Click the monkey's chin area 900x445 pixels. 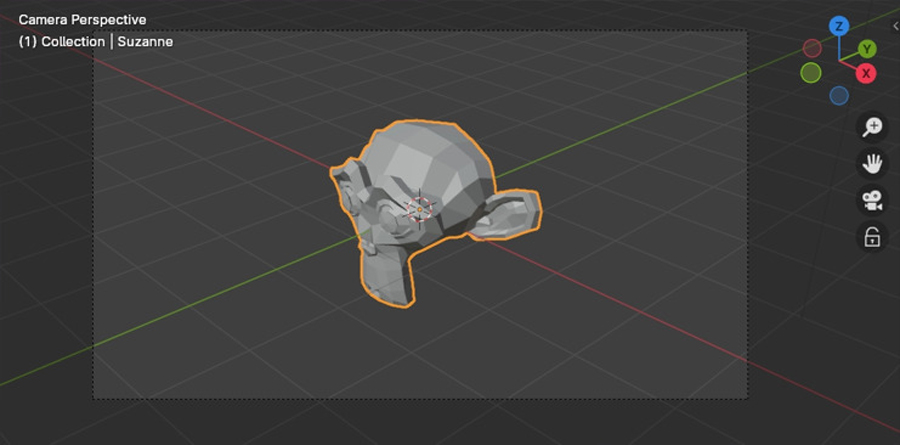click(x=385, y=280)
